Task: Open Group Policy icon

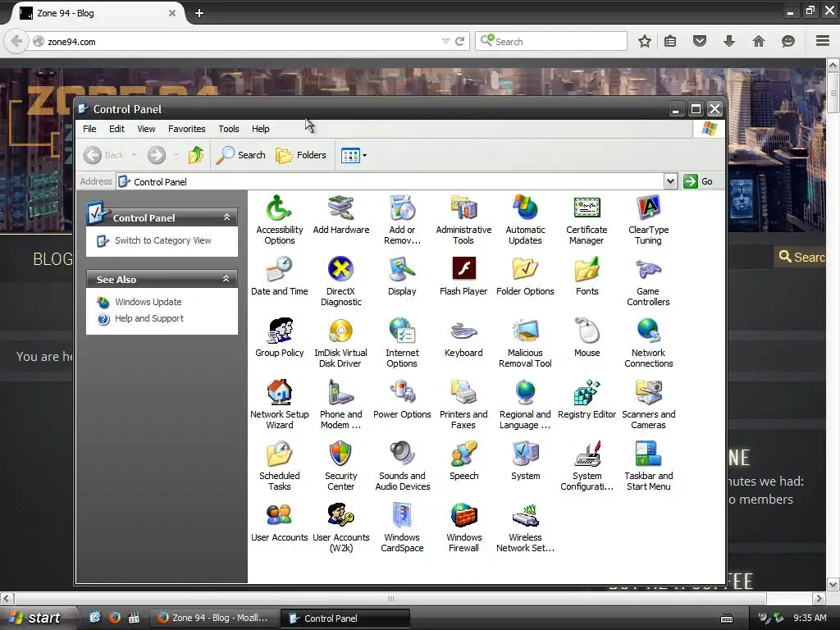Action: click(279, 338)
